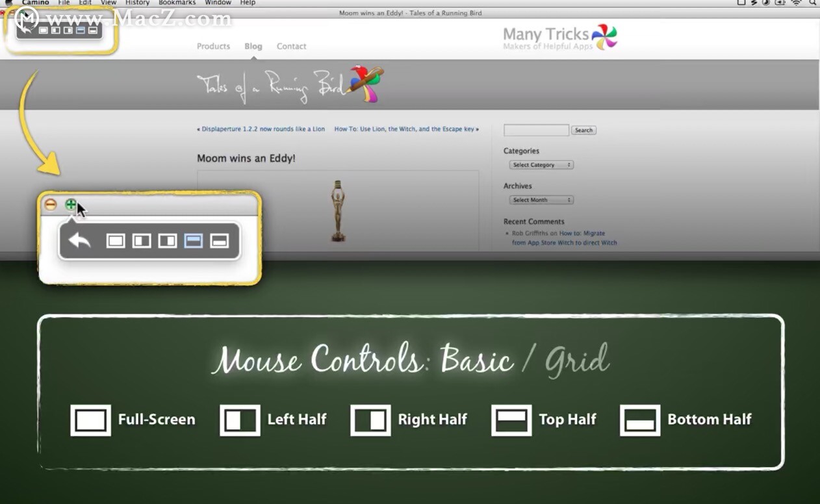The image size is (820, 504).
Task: Click the 'Full-Screen' label text
Action: click(x=157, y=420)
